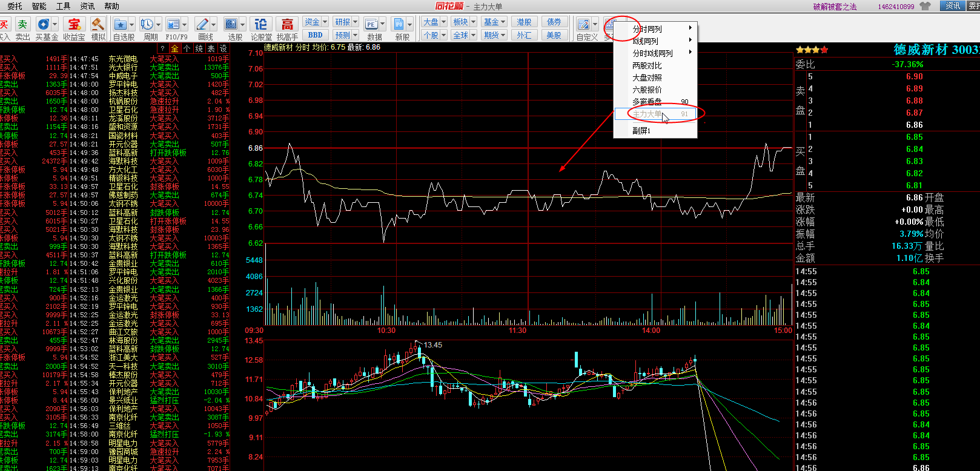Click the 自定义 layout edit icon
Viewport: 980px width, 471px height.
tap(583, 24)
